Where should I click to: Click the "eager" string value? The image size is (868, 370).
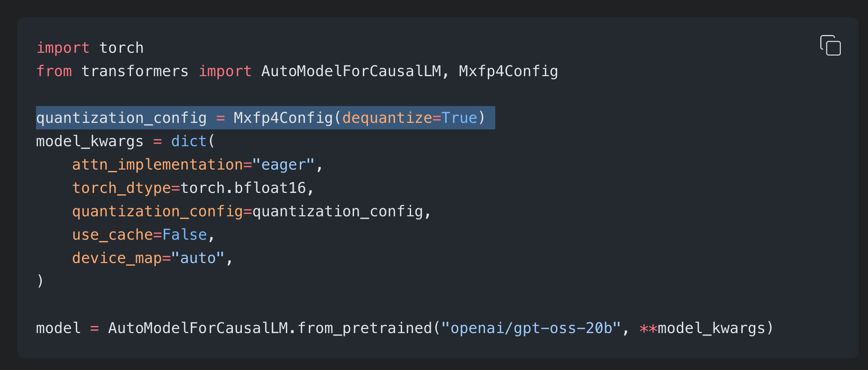click(x=283, y=164)
